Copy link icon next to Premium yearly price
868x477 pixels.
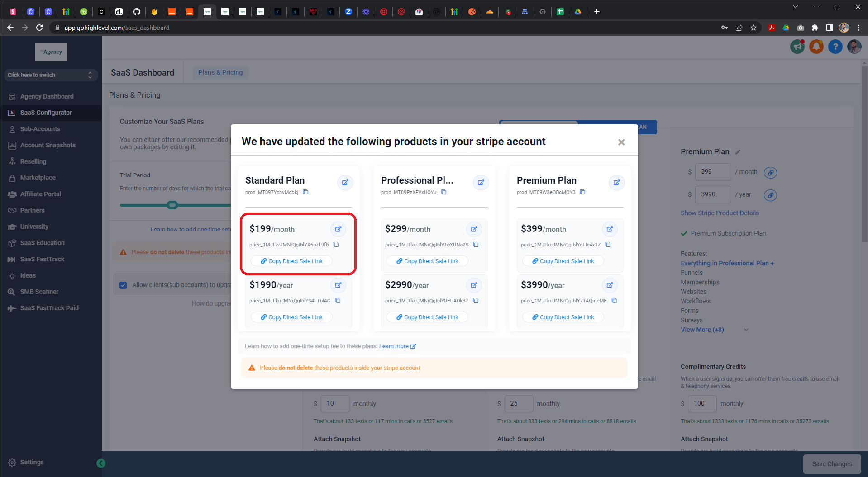point(770,195)
